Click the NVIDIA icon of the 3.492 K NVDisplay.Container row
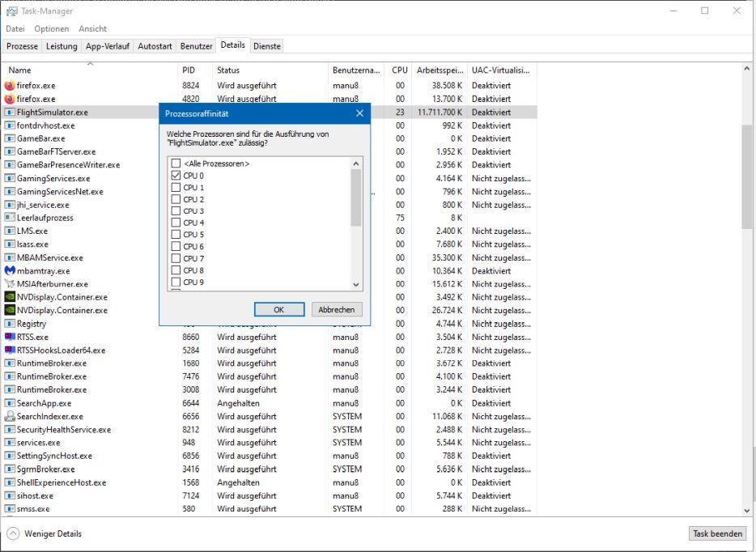The width and height of the screenshot is (756, 552). (10, 297)
